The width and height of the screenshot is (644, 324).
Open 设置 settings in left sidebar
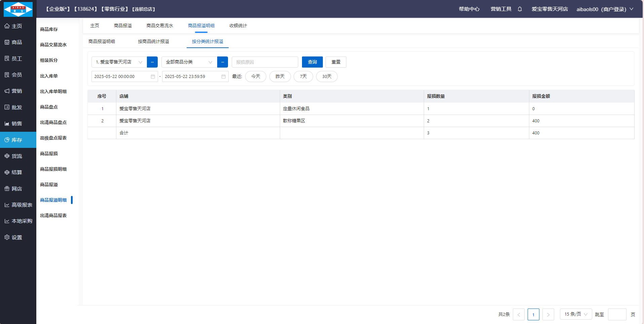click(x=17, y=237)
